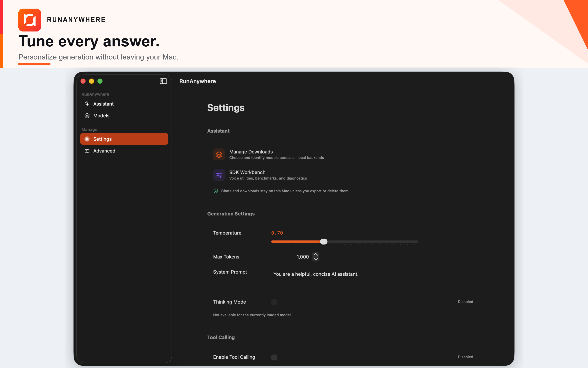The width and height of the screenshot is (588, 368).
Task: Click the Thinking Mode Disabled status text
Action: 465,302
